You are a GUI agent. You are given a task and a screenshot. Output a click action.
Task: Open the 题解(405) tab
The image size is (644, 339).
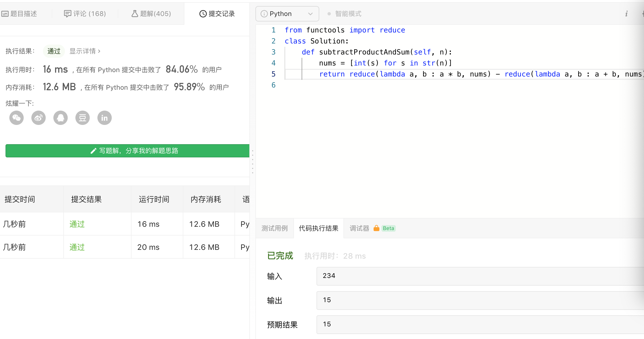(x=151, y=14)
